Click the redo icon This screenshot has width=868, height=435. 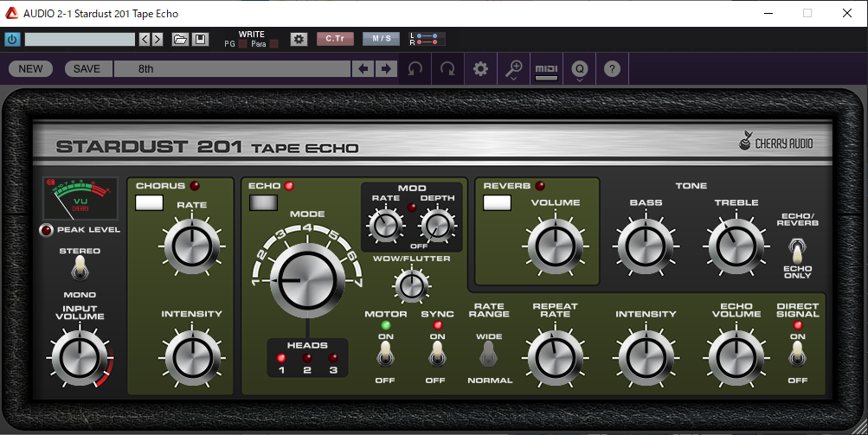pos(447,68)
